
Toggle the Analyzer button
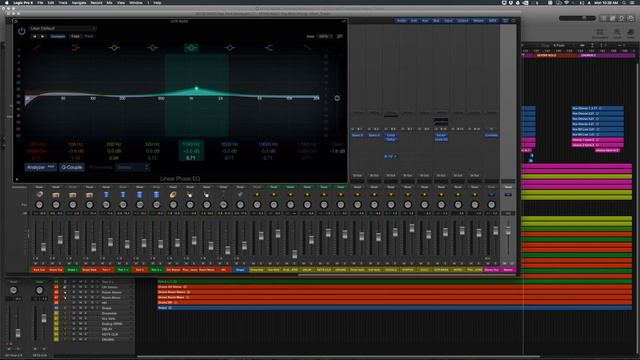point(40,167)
